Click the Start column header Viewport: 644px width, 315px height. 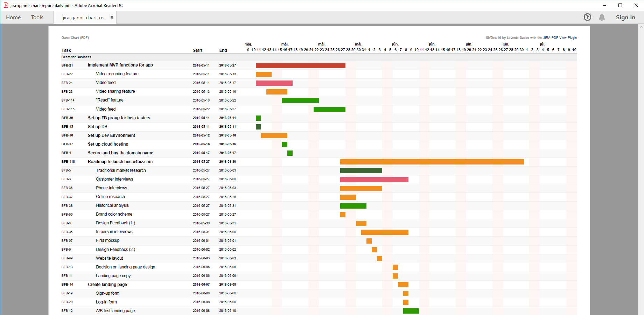point(197,50)
